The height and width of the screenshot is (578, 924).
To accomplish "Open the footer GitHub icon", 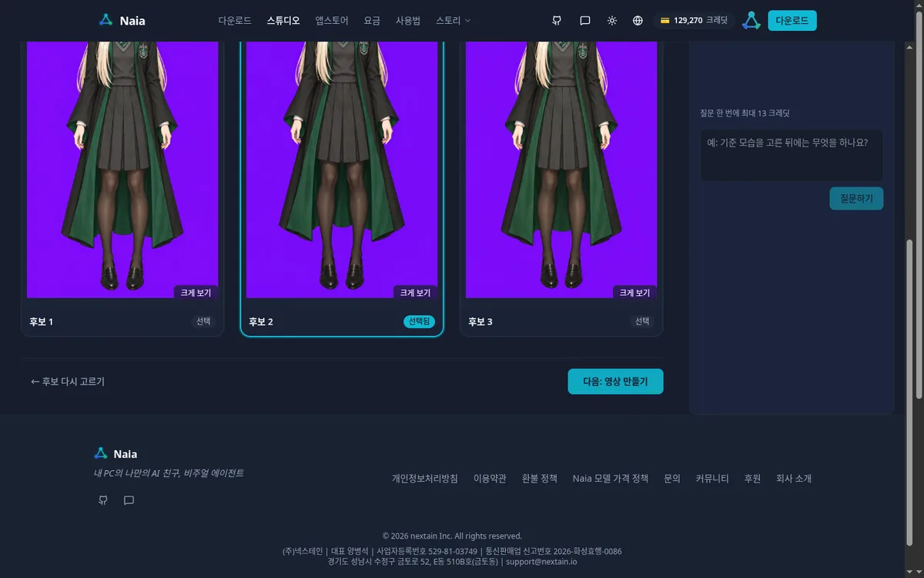I will 103,500.
